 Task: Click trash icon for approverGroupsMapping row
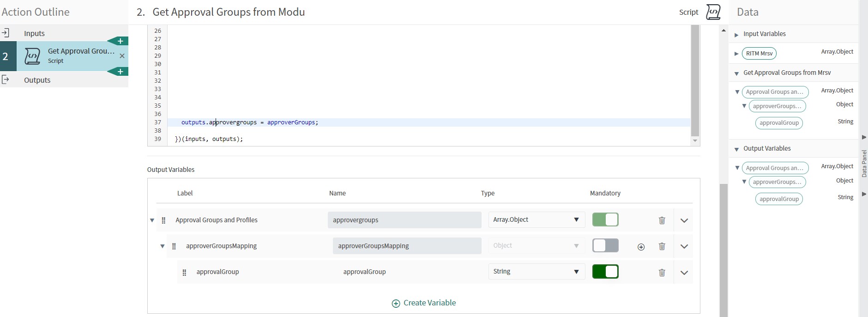pyautogui.click(x=662, y=246)
